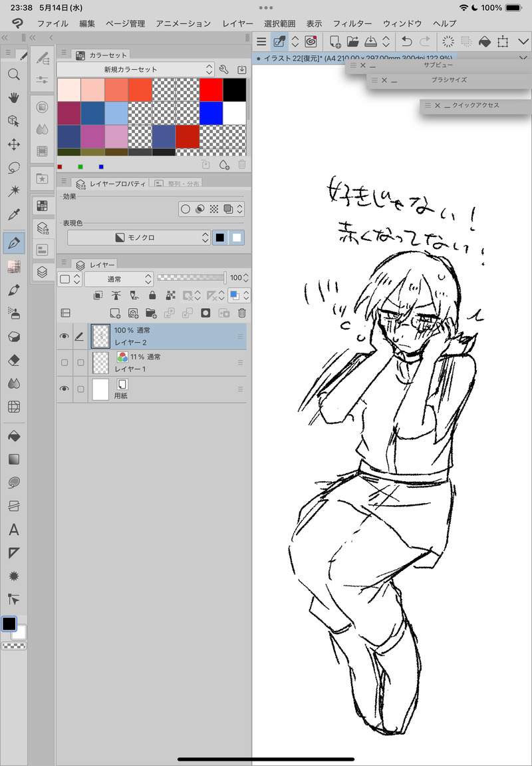Click クイックアクセス palette title bar
Screen dimensions: 532x766
tap(476, 105)
